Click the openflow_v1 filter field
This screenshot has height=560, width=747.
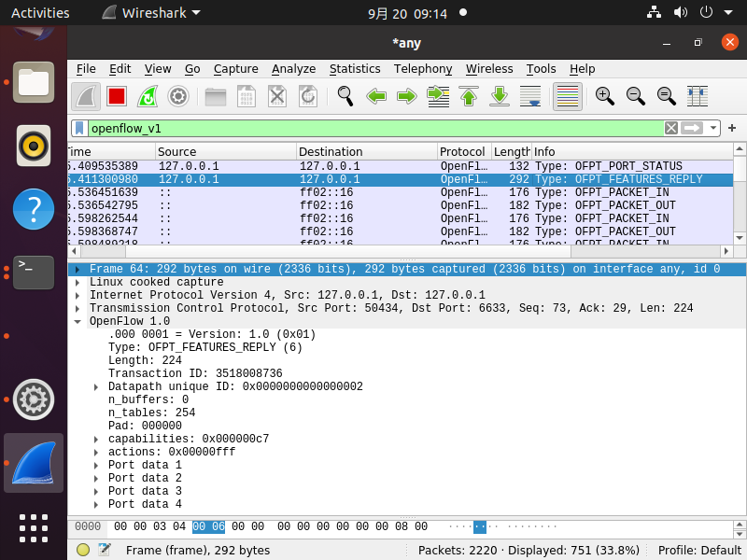coord(375,128)
